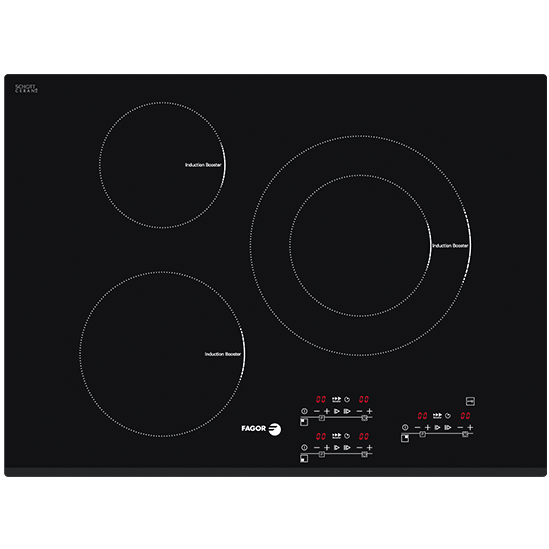
Task: Tap the timer clock icon in the front-left zone controls
Action: 347,436
